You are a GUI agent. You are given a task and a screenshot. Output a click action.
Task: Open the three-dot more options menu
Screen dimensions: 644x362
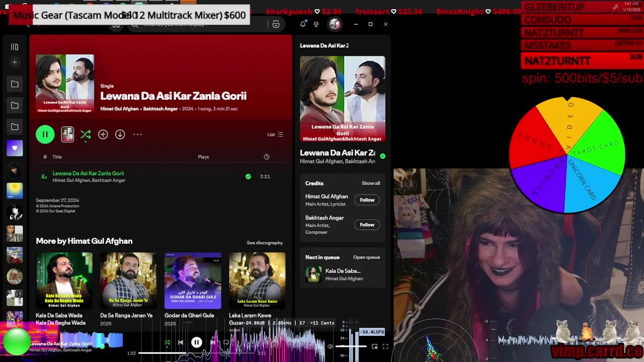tap(137, 134)
